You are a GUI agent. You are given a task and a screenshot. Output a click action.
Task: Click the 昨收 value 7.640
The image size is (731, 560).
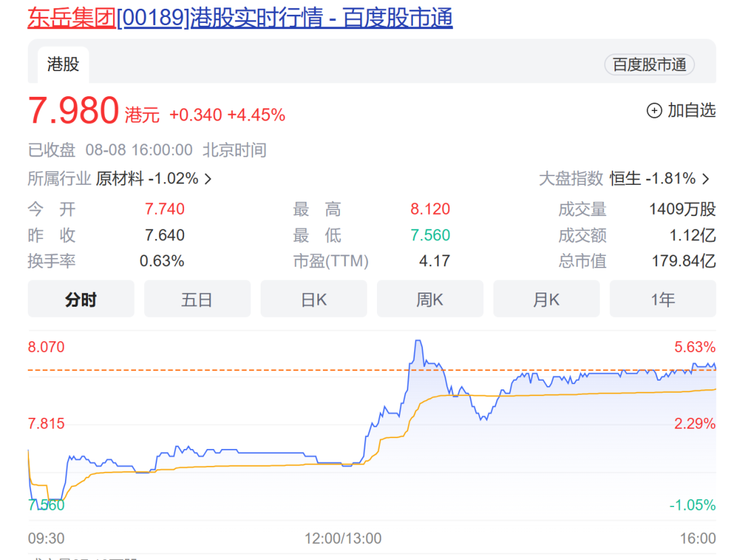(x=164, y=235)
